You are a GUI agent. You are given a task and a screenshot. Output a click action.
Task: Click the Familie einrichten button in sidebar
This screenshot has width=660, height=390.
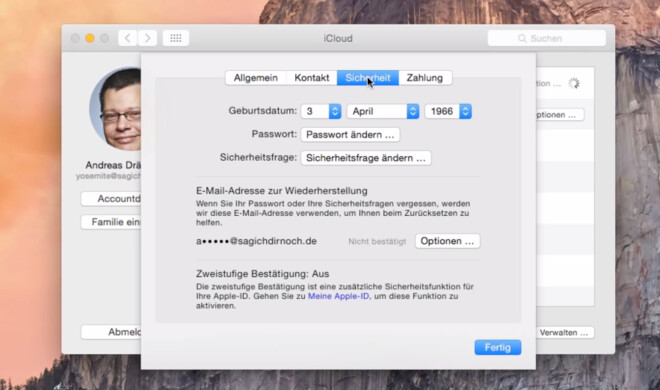pyautogui.click(x=111, y=222)
